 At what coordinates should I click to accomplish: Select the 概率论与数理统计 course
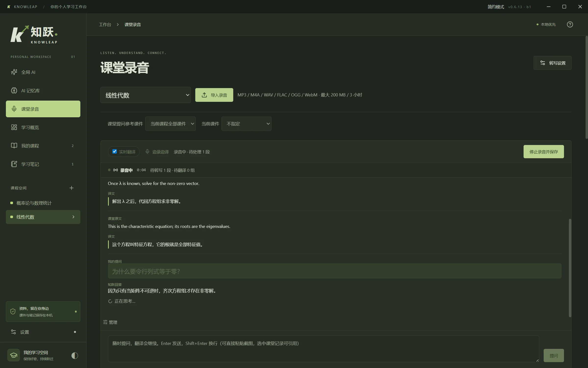[43, 203]
